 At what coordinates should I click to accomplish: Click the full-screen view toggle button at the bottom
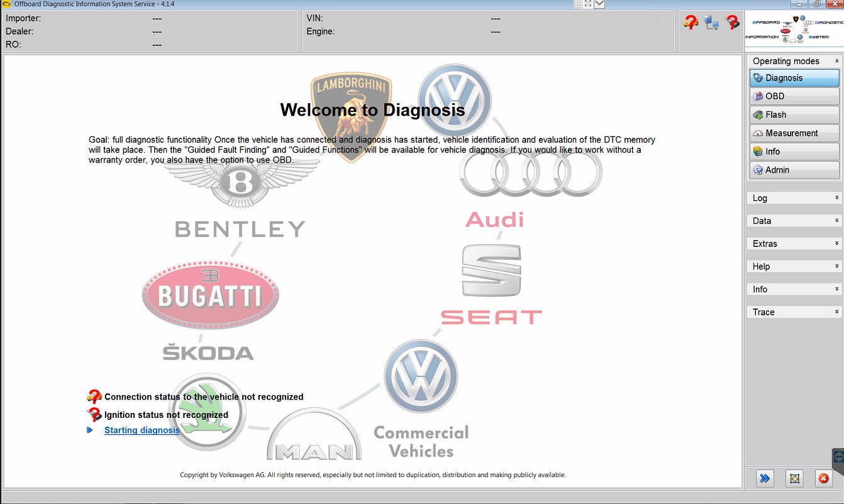pos(794,478)
